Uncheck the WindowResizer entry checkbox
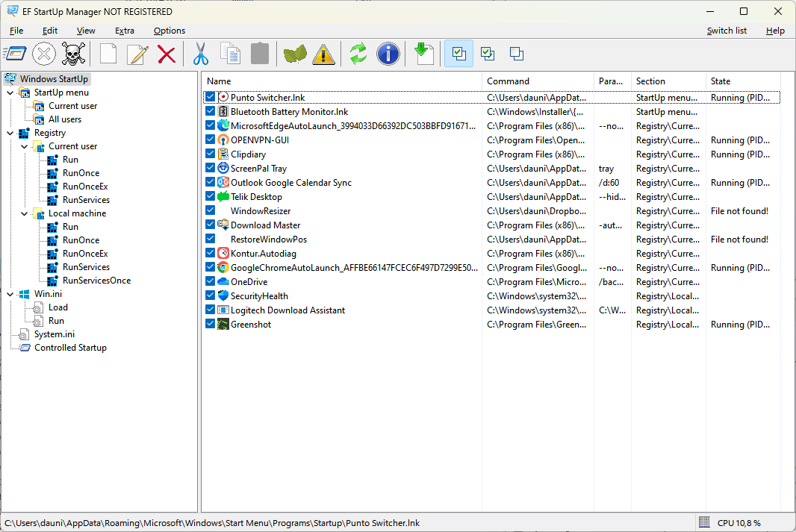This screenshot has width=796, height=532. [x=210, y=210]
